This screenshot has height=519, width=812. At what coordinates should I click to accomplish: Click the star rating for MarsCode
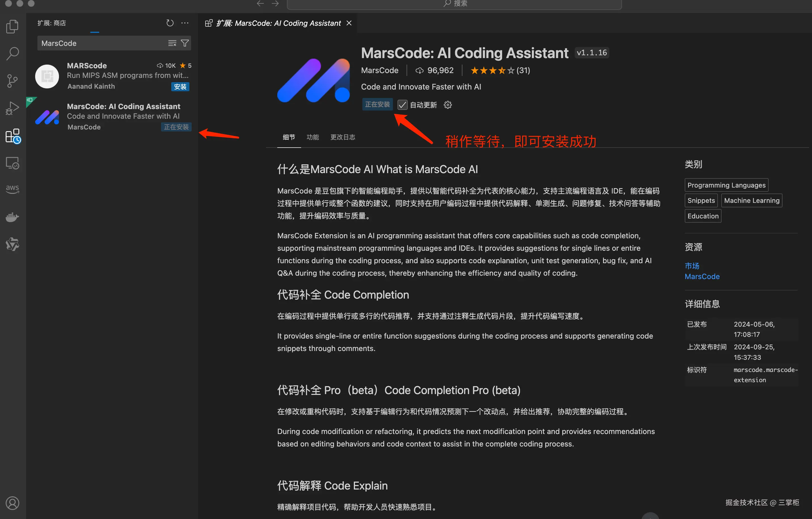coord(492,71)
